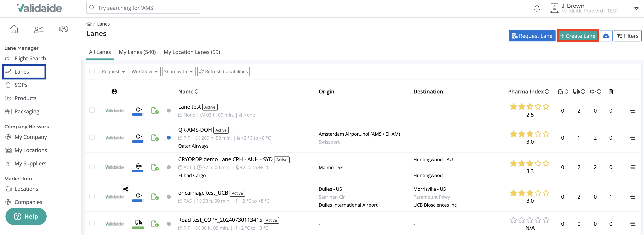Click the Create Lane button
The height and width of the screenshot is (235, 644).
[x=578, y=36]
